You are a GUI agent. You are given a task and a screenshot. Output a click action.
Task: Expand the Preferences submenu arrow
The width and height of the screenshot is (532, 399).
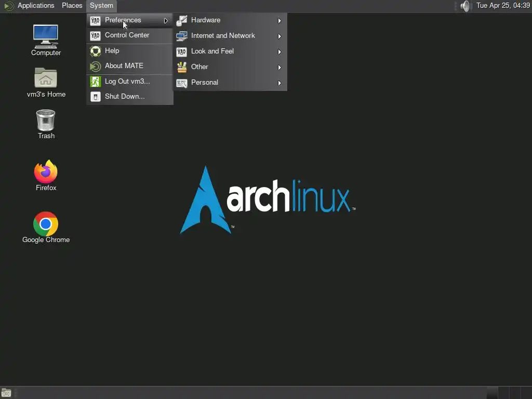tap(166, 21)
